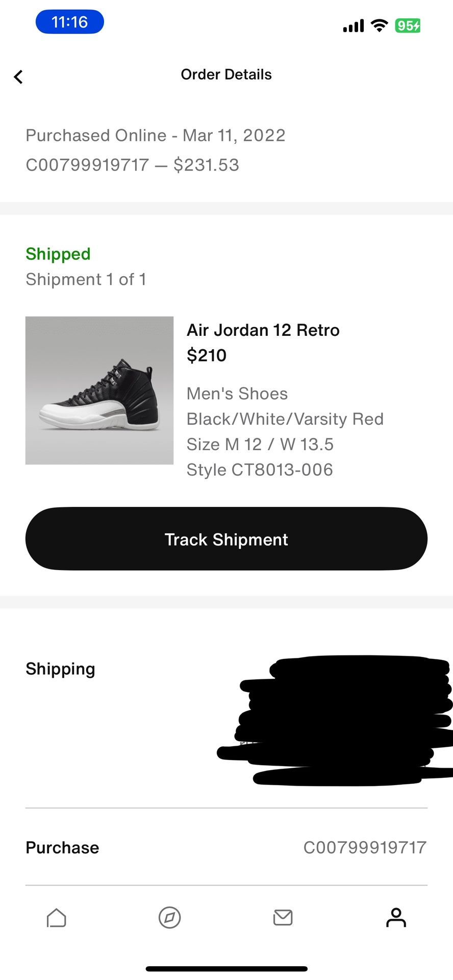Tap the Air Jordan 12 Retro title
Image resolution: width=453 pixels, height=980 pixels.
[263, 330]
